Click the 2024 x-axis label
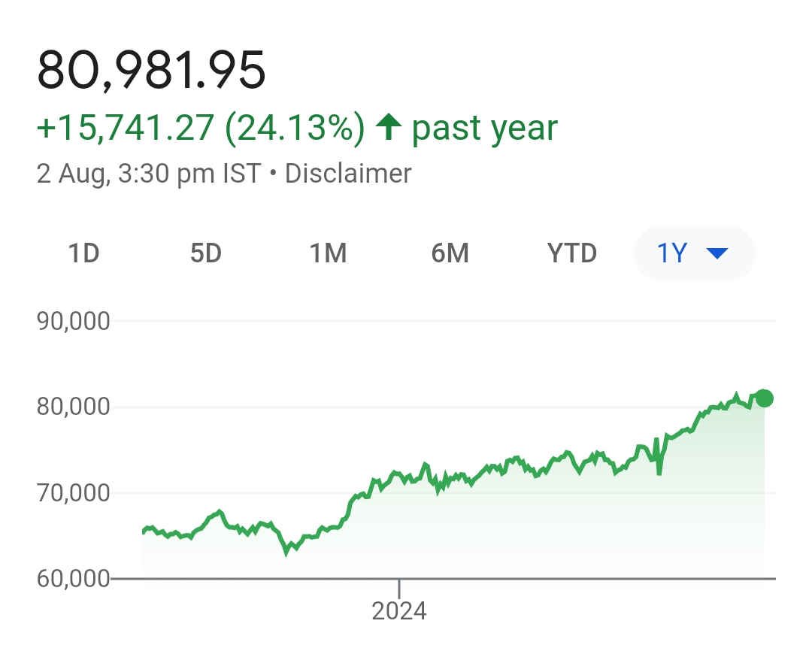Image resolution: width=812 pixels, height=648 pixels. (x=399, y=610)
